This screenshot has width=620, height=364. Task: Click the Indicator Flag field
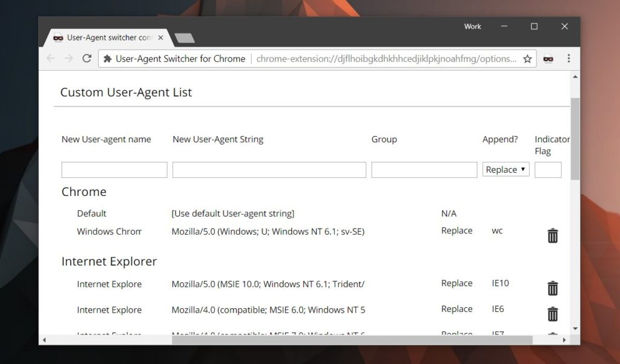[548, 169]
